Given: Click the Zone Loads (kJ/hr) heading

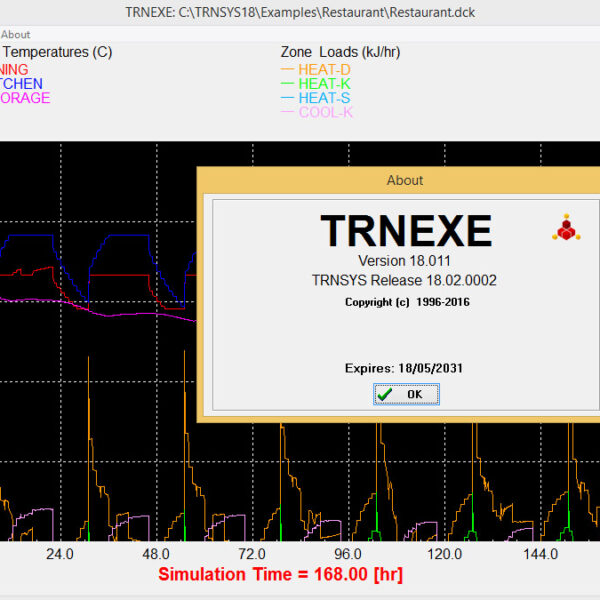Looking at the screenshot, I should coord(340,52).
